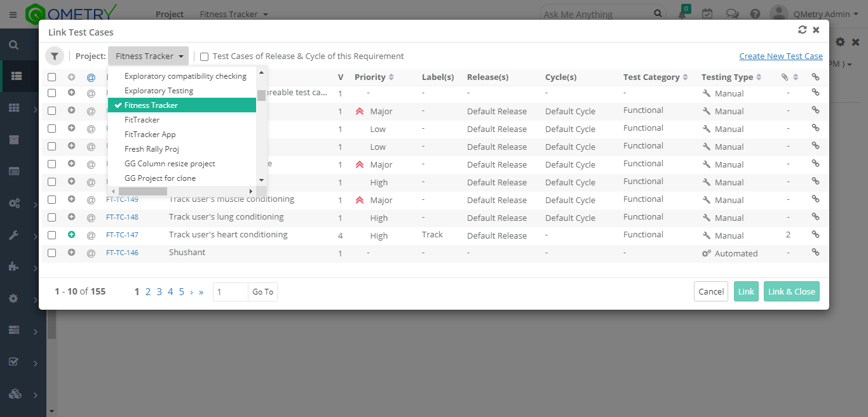Viewport: 868px width, 417px height.
Task: Open the Project dropdown showing Fitness Tracker
Action: click(148, 56)
